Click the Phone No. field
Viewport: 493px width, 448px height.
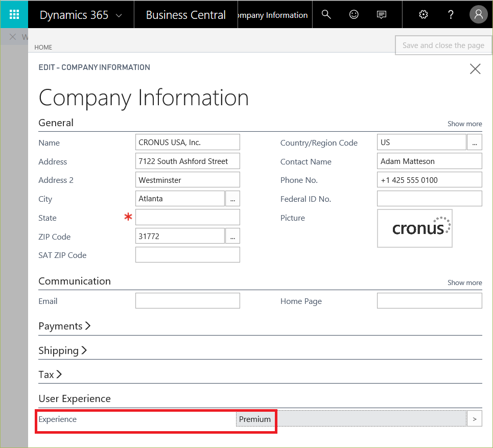(x=430, y=180)
